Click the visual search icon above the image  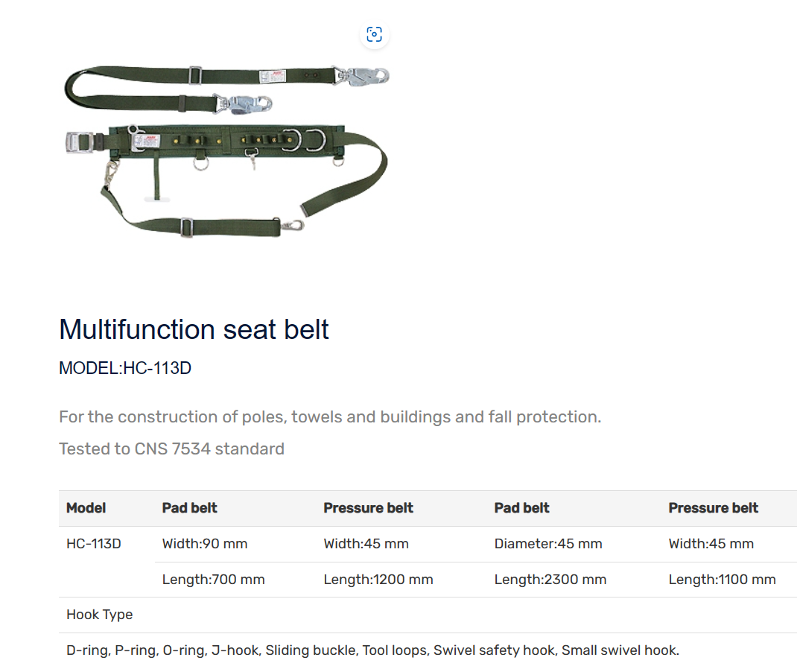374,34
